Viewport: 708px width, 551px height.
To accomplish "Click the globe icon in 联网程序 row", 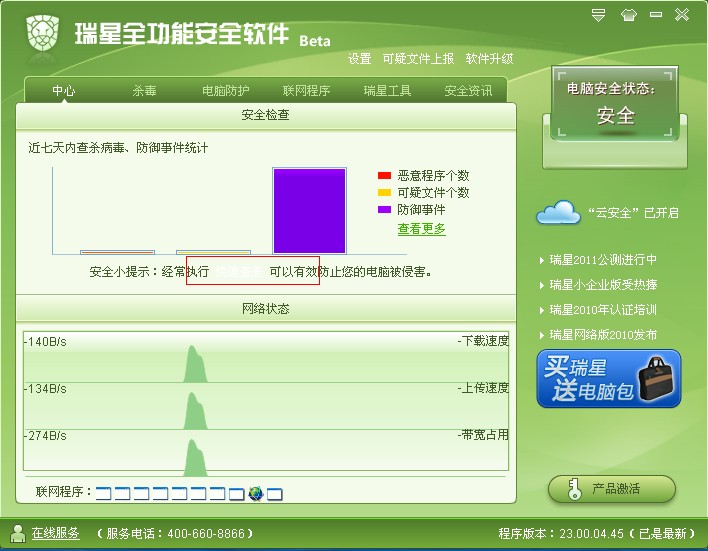I will (256, 493).
